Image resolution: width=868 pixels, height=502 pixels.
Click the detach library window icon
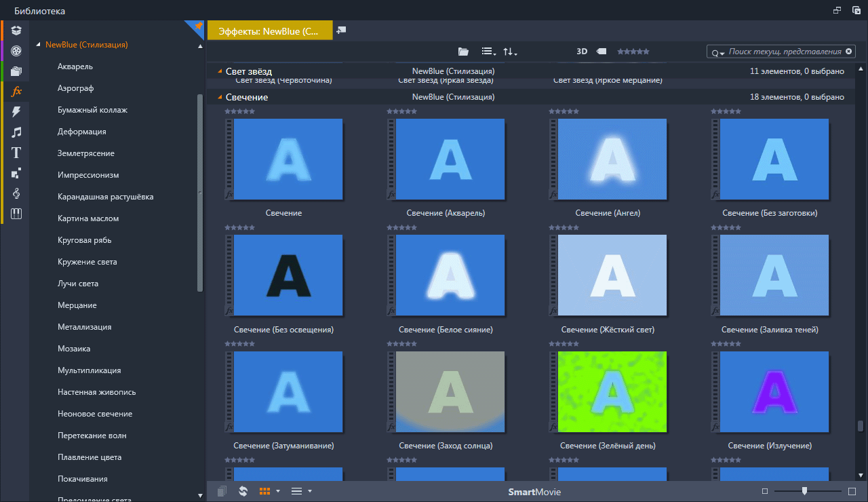point(837,10)
